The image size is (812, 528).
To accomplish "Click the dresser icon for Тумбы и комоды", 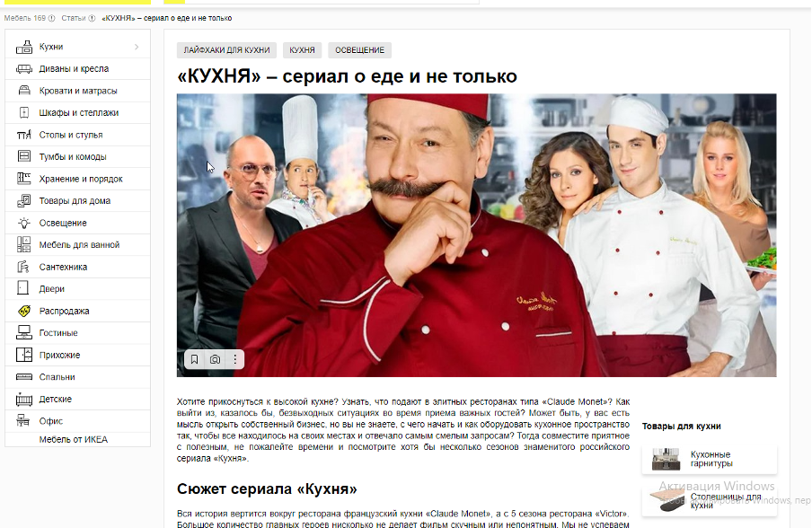I will (24, 156).
